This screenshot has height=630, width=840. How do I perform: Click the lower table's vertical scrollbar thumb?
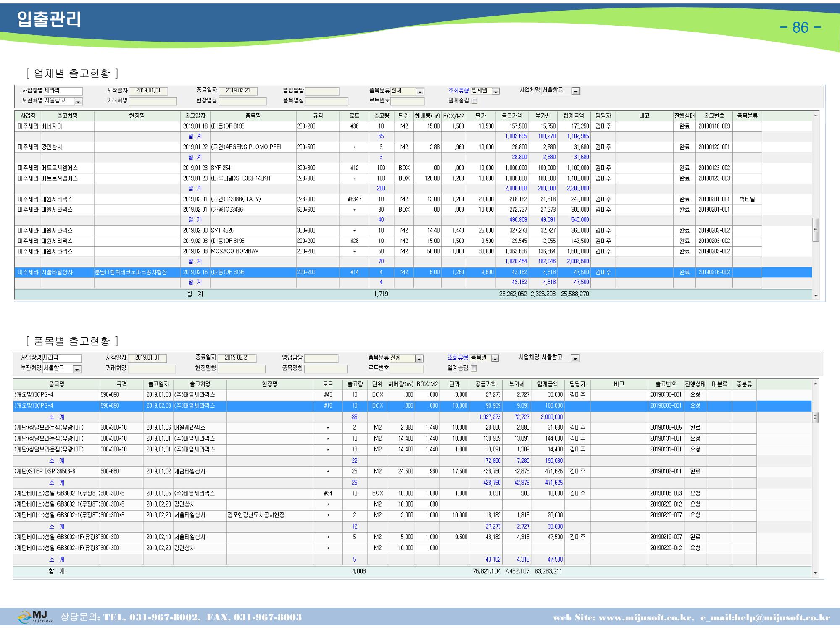click(815, 417)
